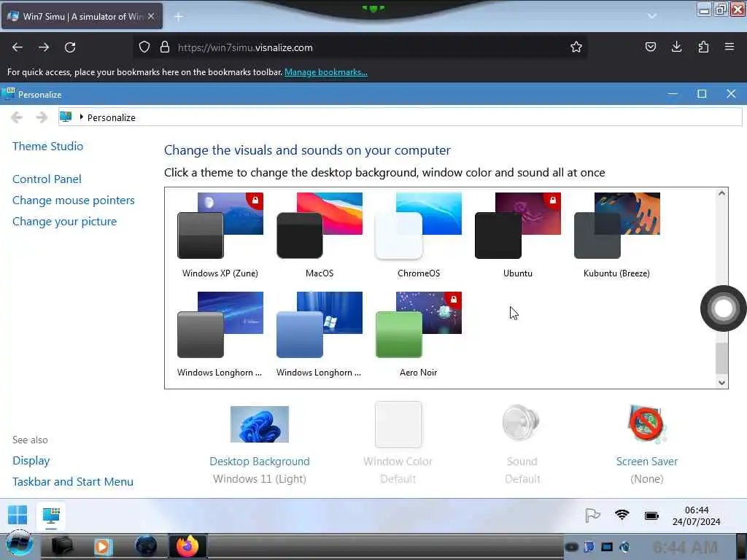Choose the Aero Noir theme
The image size is (747, 560).
[x=418, y=334]
